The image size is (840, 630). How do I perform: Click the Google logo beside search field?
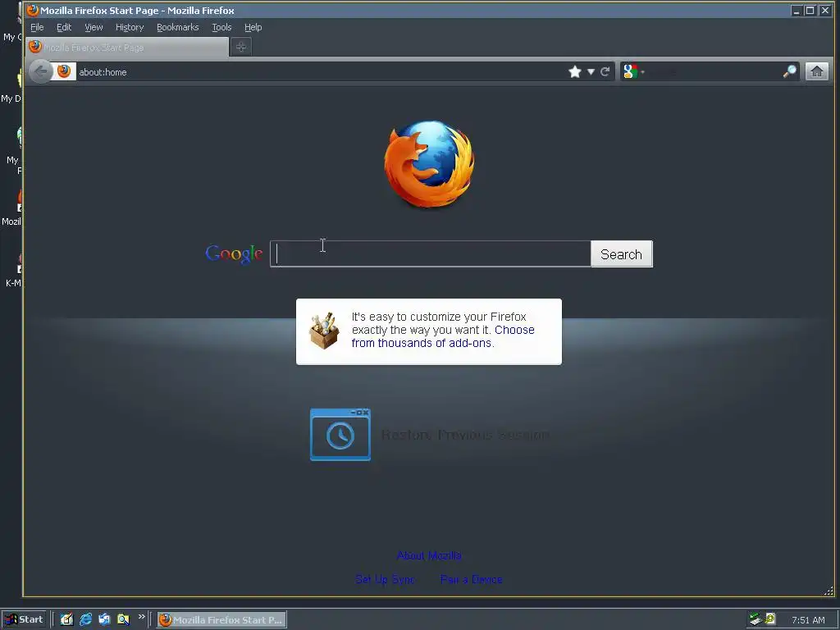[x=234, y=254]
